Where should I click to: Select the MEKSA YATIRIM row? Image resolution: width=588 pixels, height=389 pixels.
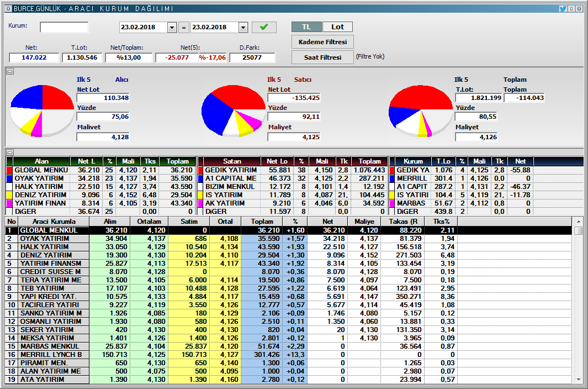coord(289,338)
